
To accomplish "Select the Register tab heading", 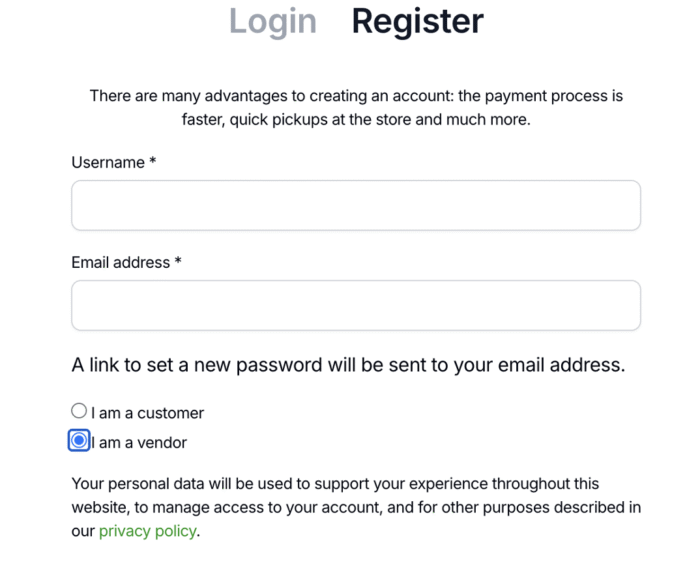I will pyautogui.click(x=417, y=21).
